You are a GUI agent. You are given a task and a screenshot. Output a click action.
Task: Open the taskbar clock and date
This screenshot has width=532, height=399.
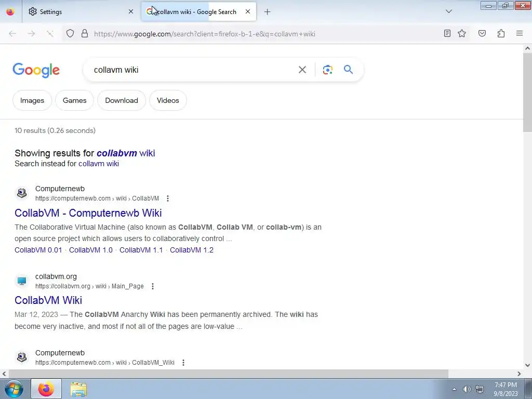(506, 389)
